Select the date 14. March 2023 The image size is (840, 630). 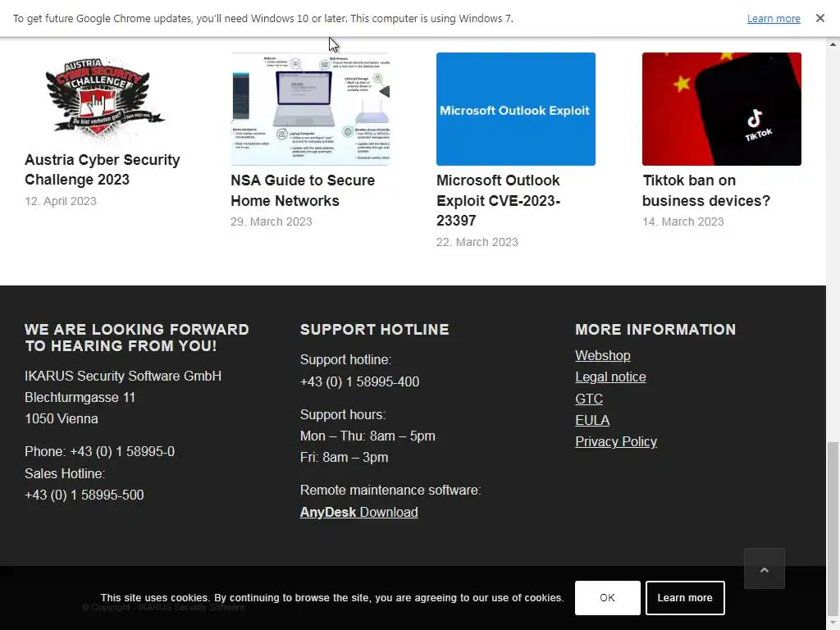coord(682,221)
